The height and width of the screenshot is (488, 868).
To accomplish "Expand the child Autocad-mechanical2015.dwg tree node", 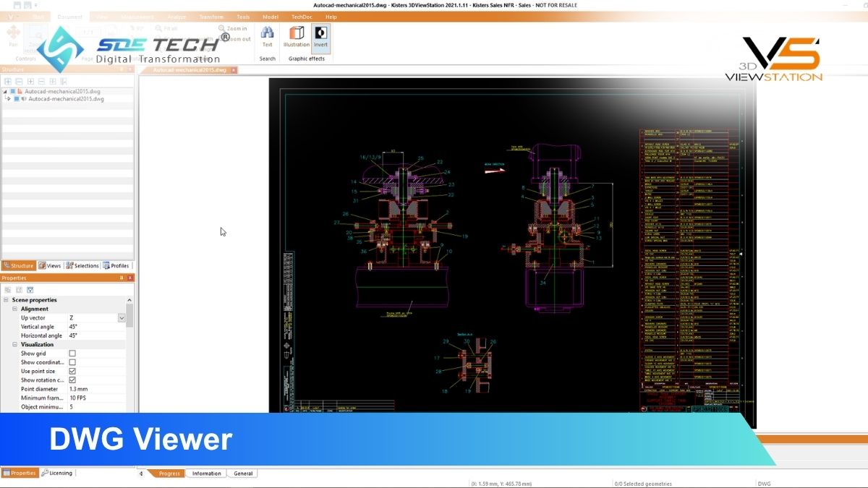I will pyautogui.click(x=9, y=99).
